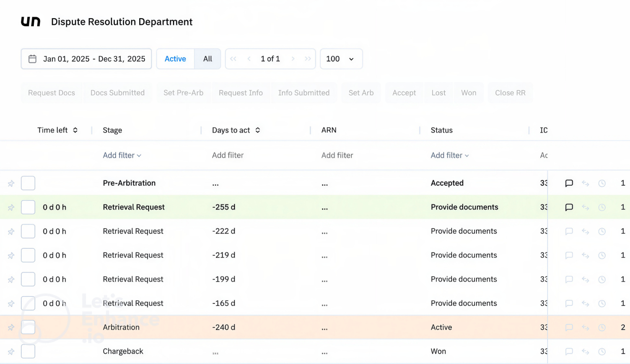Click the Docs Submitted button

[118, 93]
